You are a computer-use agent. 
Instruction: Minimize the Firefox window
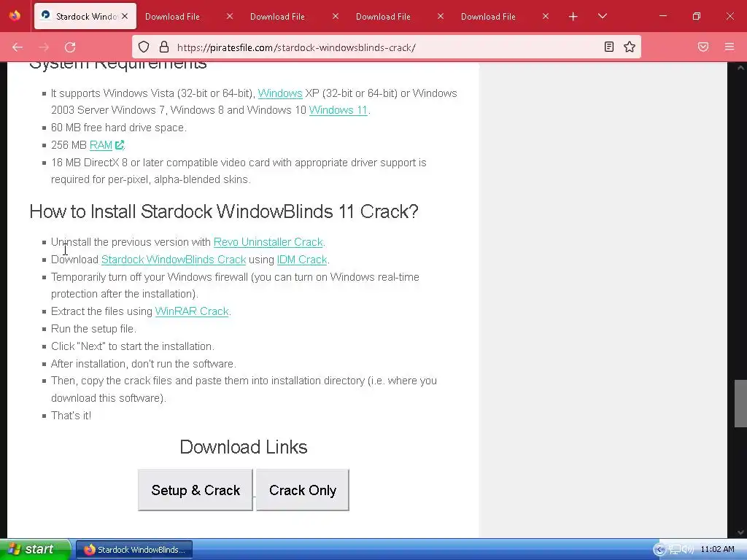(662, 16)
